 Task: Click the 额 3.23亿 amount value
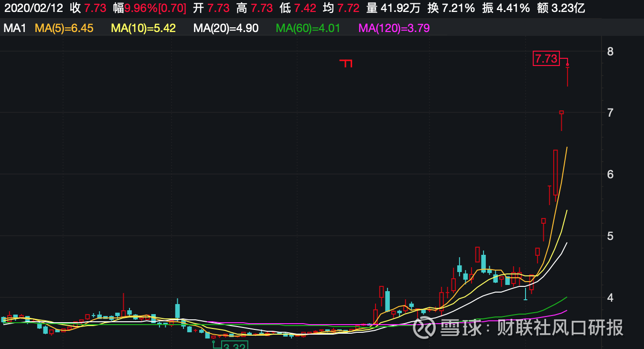click(561, 8)
